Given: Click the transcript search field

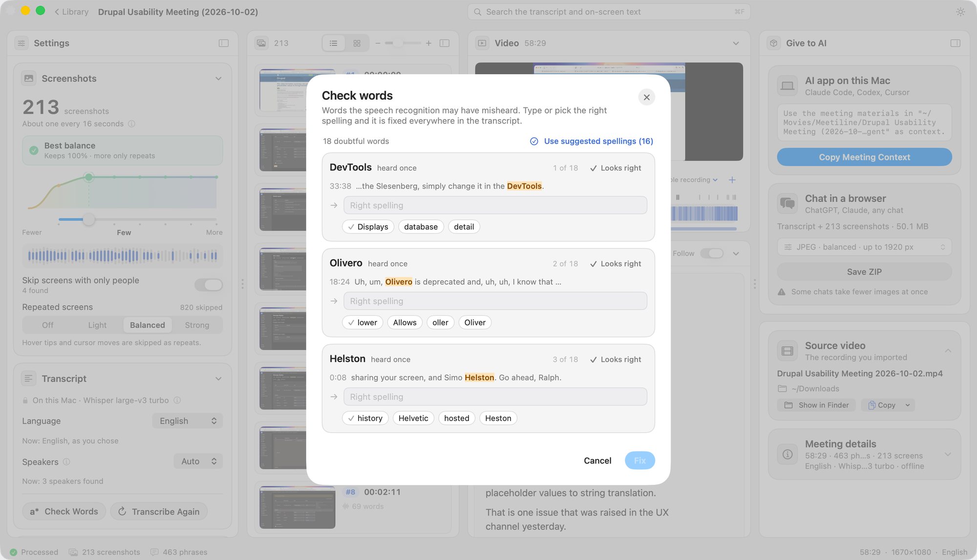Looking at the screenshot, I should click(x=609, y=12).
